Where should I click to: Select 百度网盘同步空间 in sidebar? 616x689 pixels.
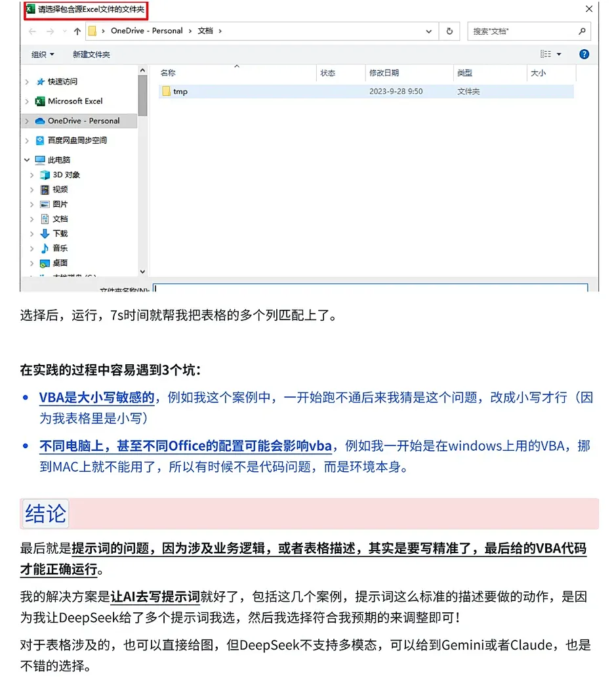click(x=77, y=140)
